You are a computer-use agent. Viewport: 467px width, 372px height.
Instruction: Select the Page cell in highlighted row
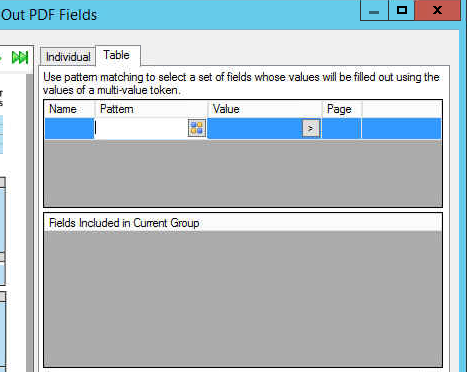click(x=342, y=128)
